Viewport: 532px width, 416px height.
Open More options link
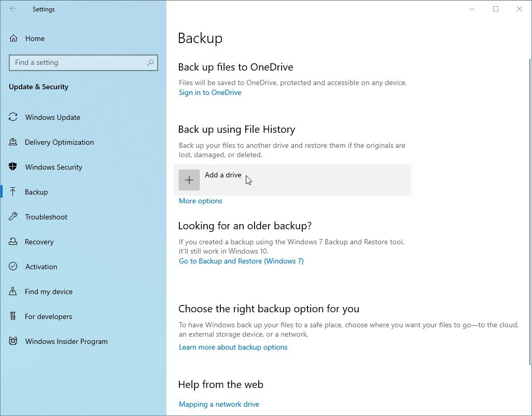[x=201, y=201]
